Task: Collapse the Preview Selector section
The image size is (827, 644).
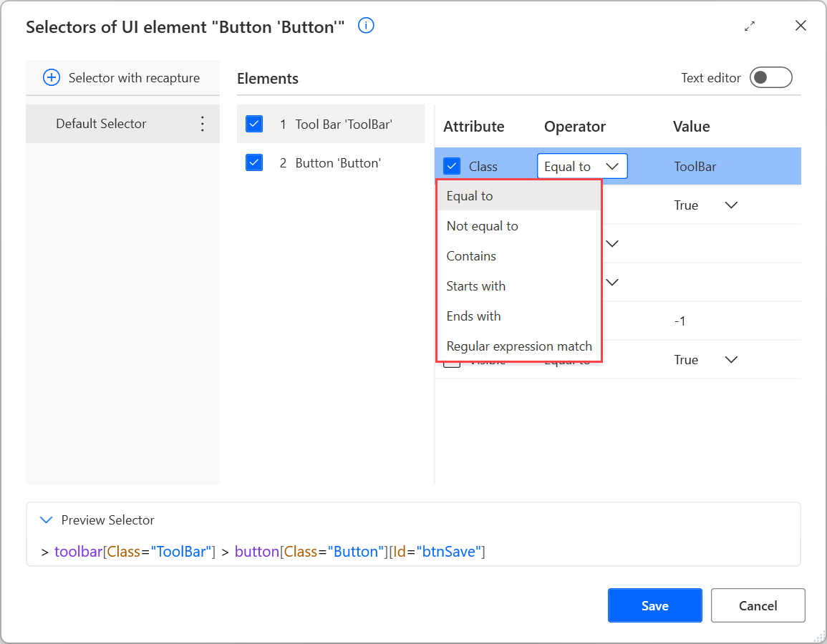Action: [x=47, y=520]
